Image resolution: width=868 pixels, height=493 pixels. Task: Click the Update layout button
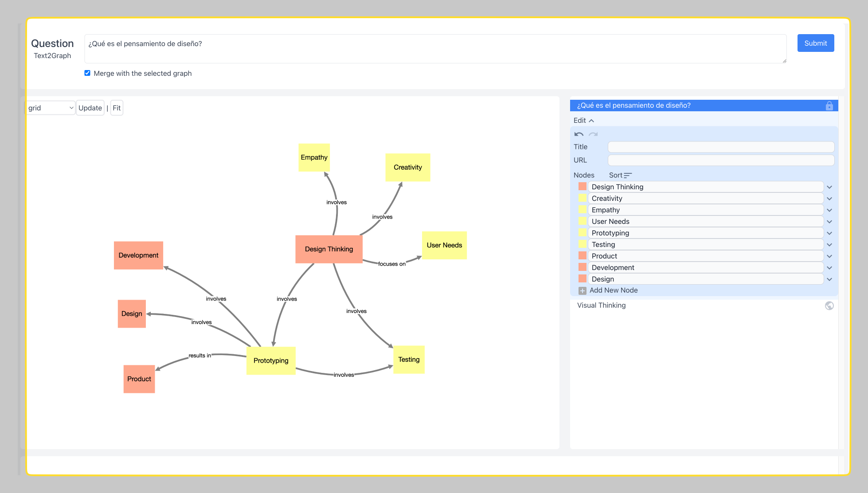point(90,108)
